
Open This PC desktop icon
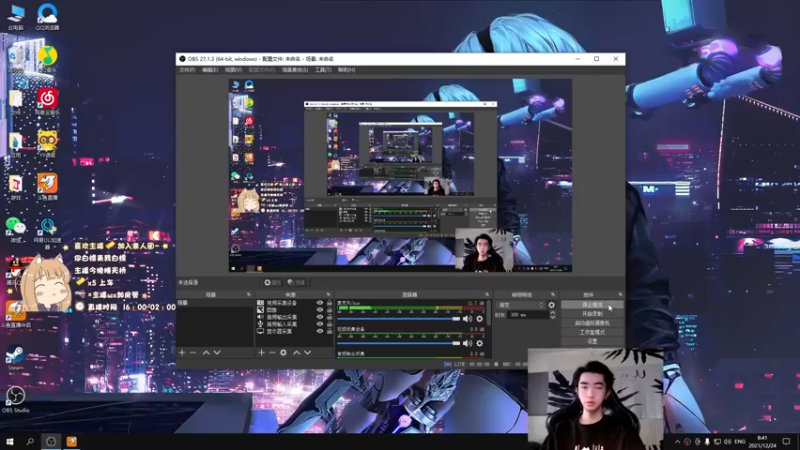click(x=16, y=16)
